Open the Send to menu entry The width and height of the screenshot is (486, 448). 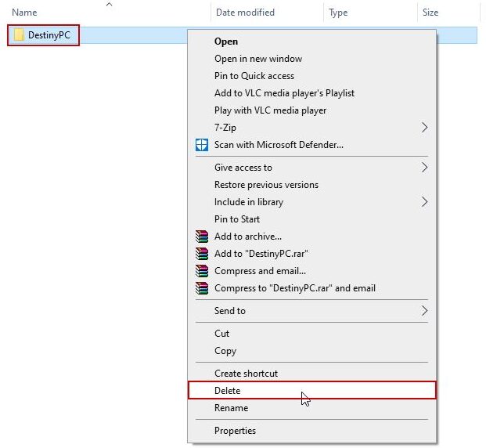tap(311, 311)
